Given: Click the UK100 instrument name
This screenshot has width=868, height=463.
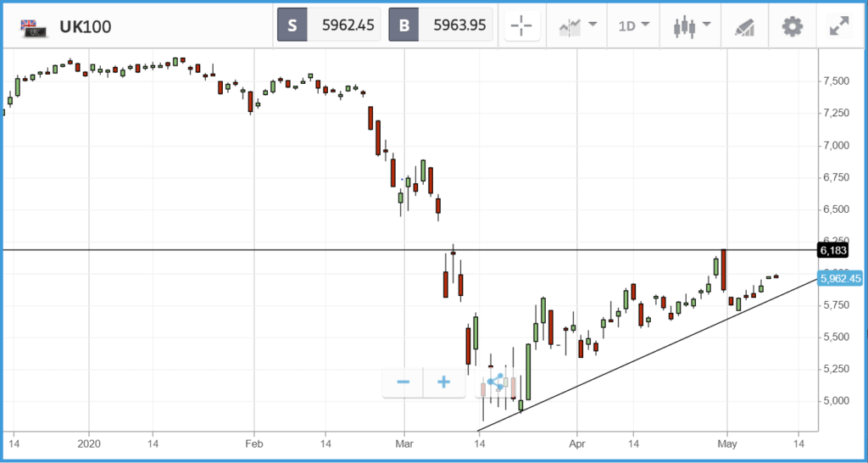Looking at the screenshot, I should (86, 26).
